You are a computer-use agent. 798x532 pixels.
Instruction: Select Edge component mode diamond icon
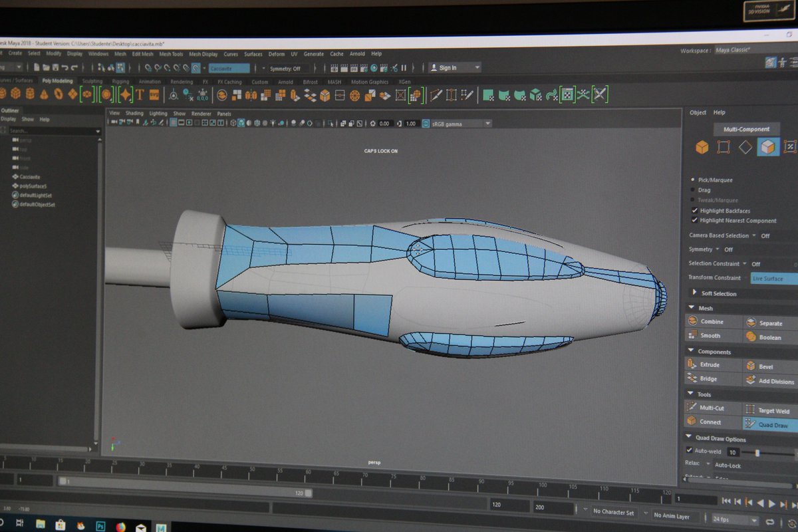pos(745,147)
